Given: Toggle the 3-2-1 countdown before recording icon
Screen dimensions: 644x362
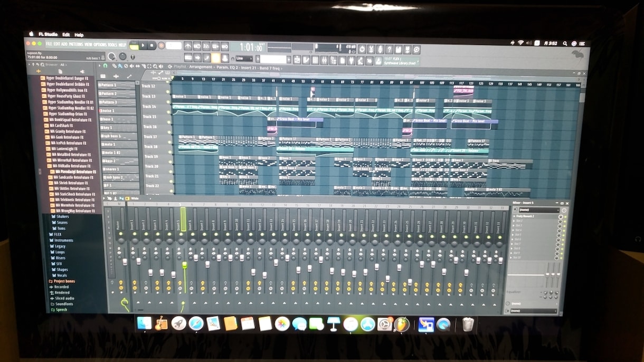Looking at the screenshot, I should [206, 46].
